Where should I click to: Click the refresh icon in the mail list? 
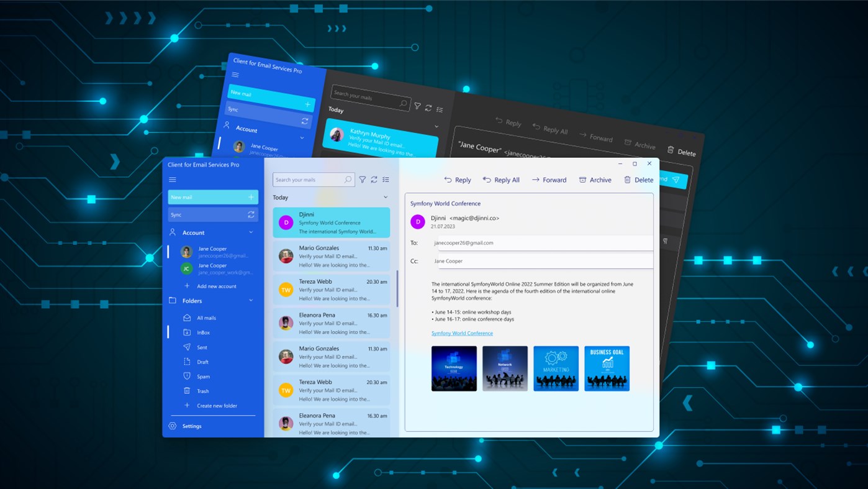pyautogui.click(x=374, y=179)
